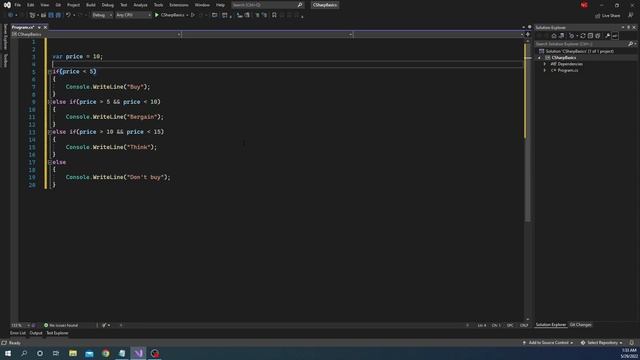Collapse the else block on line 17
Viewport: 640px width, 360px height.
tap(50, 162)
